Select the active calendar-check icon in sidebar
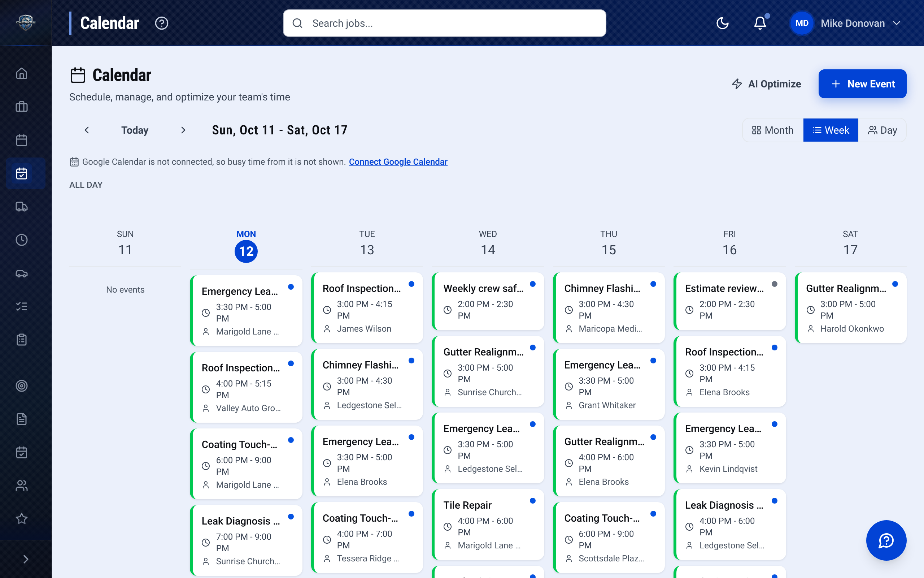924x578 pixels. click(x=22, y=173)
